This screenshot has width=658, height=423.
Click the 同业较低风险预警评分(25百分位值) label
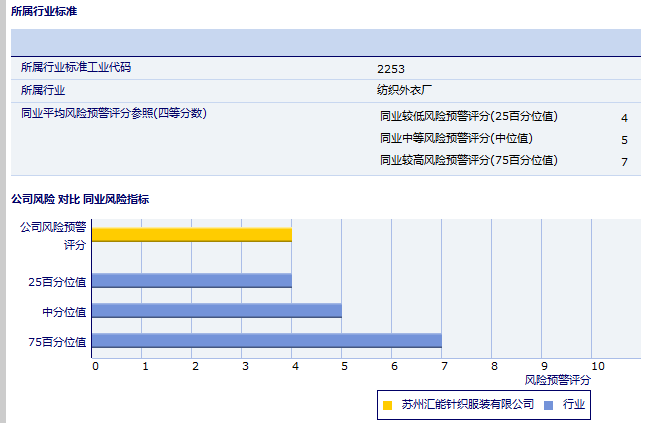[x=469, y=116]
